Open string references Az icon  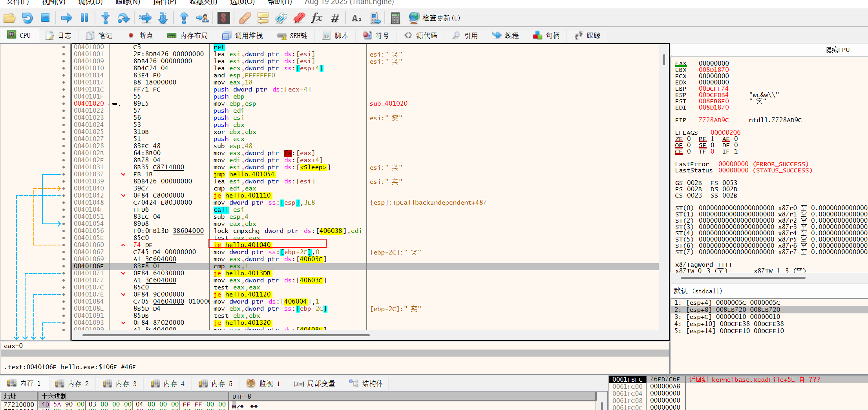(356, 18)
